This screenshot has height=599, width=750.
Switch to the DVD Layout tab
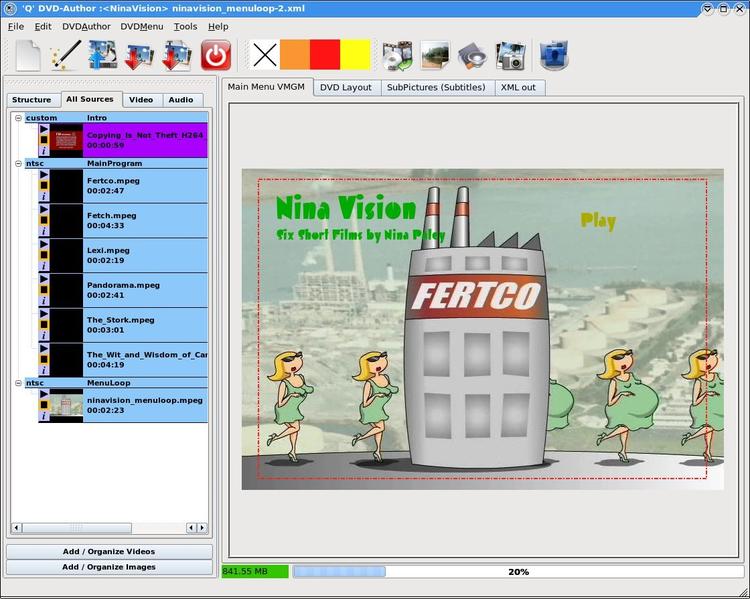(346, 88)
